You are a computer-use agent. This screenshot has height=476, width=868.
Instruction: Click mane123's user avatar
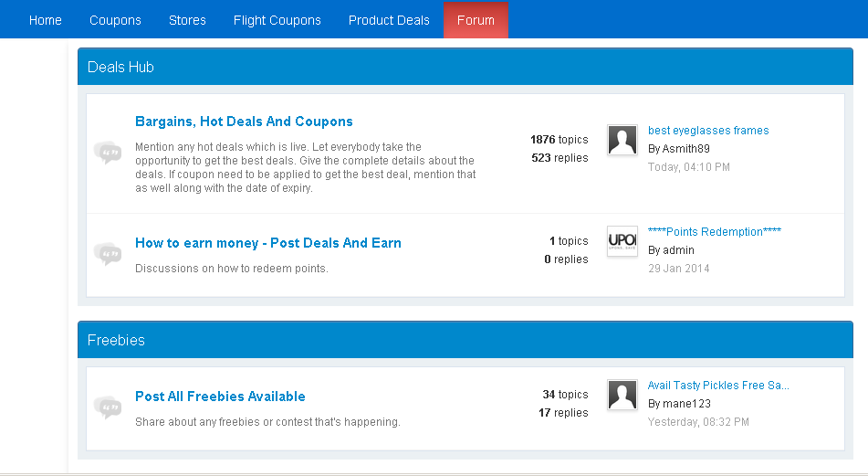click(622, 395)
